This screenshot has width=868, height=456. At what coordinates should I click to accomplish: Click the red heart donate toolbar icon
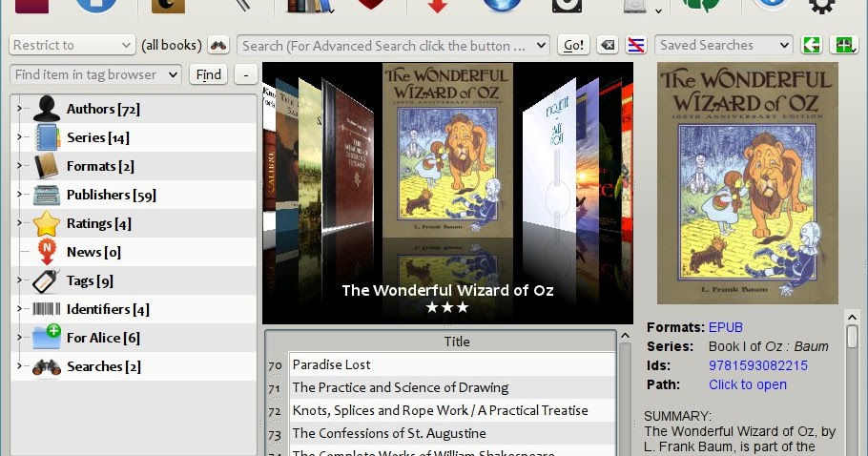pos(372,5)
